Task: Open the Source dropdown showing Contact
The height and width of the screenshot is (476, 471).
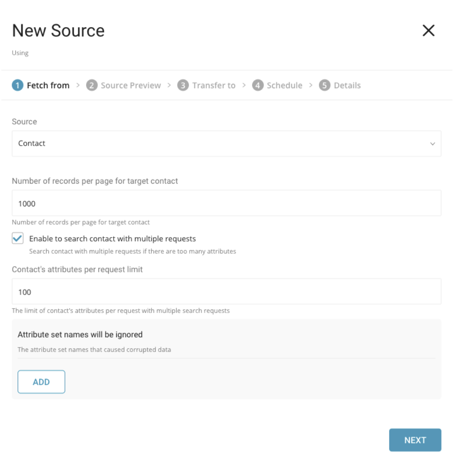Action: click(226, 143)
